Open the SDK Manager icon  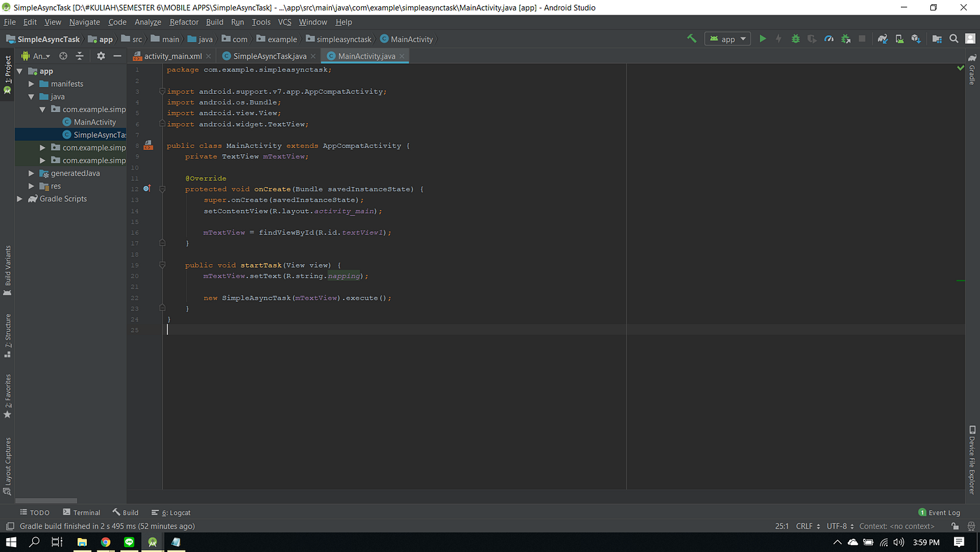(x=916, y=39)
